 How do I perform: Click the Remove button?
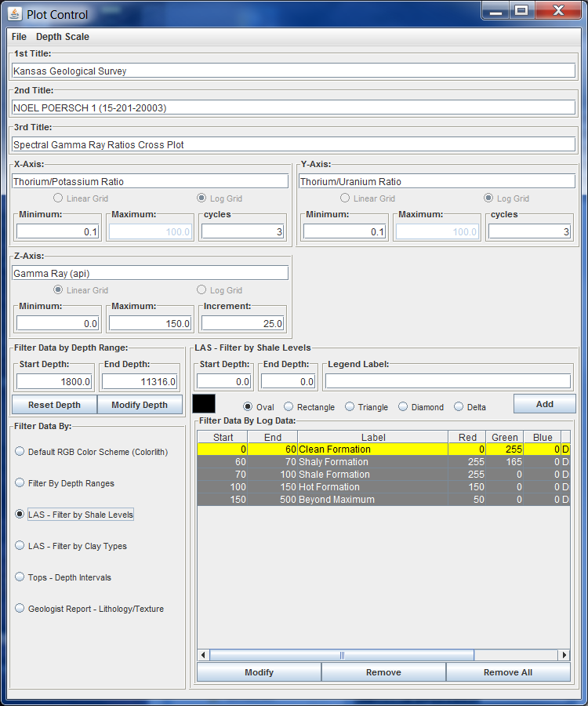tap(383, 672)
